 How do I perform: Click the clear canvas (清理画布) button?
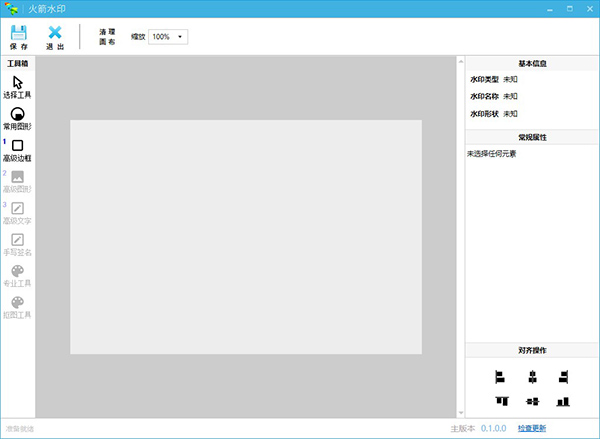[108, 37]
